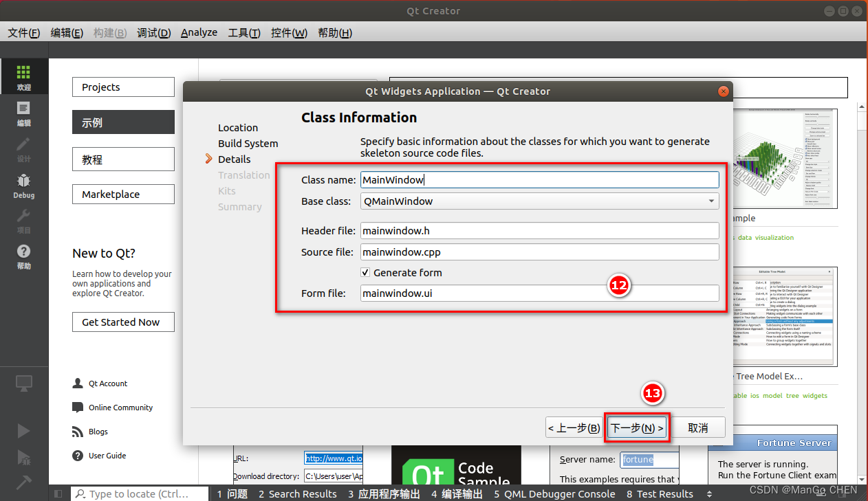Click the 3D bar graph example thumbnail
868x501 pixels.
point(785,158)
